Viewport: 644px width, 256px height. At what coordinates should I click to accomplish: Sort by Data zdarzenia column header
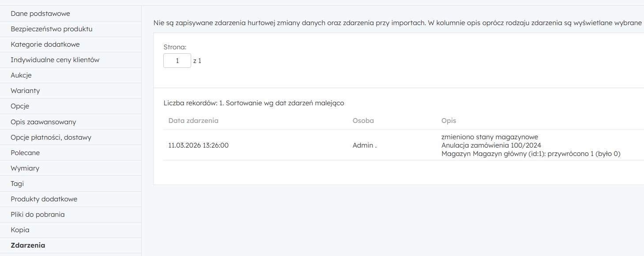193,121
